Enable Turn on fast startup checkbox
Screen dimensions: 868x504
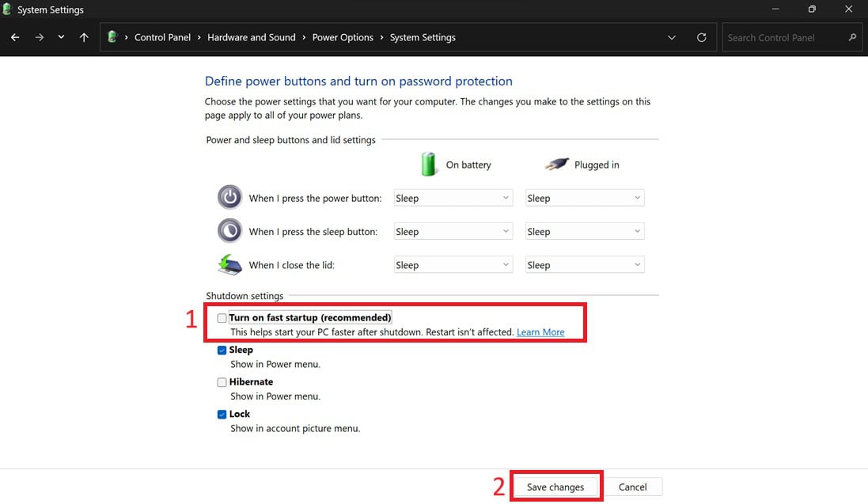(x=222, y=318)
